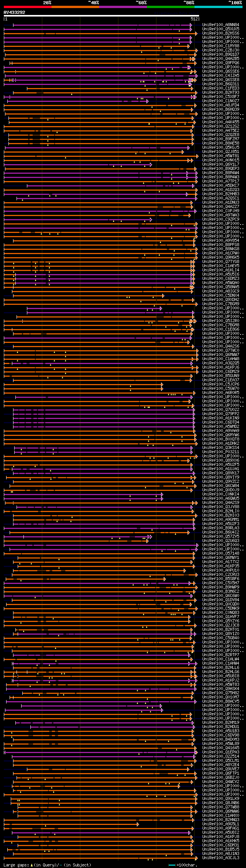
Task: Select the AV433292 query title
Action: click(x=15, y=12)
